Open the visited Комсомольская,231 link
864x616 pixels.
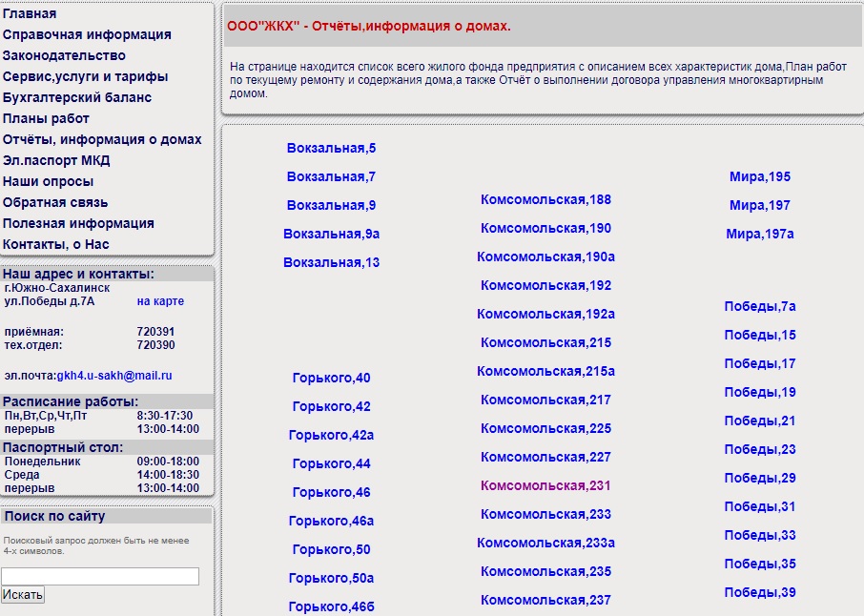pos(545,486)
